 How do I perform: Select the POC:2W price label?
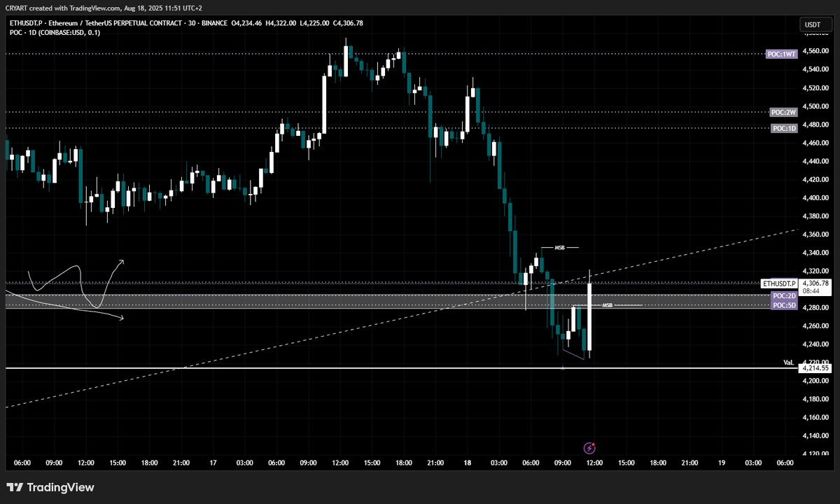tap(783, 112)
